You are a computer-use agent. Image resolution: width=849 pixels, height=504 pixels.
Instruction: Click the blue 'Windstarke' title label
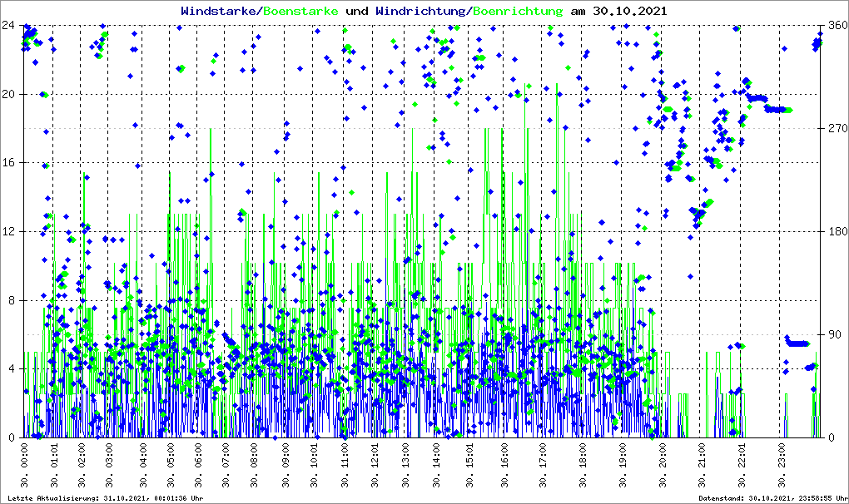tap(220, 11)
